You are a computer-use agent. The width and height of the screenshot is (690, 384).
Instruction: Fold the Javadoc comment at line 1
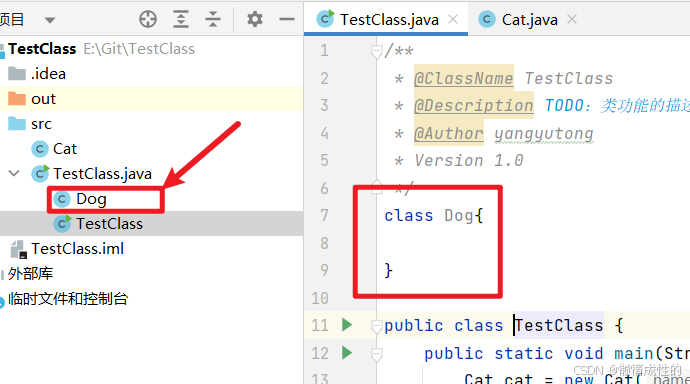click(376, 52)
